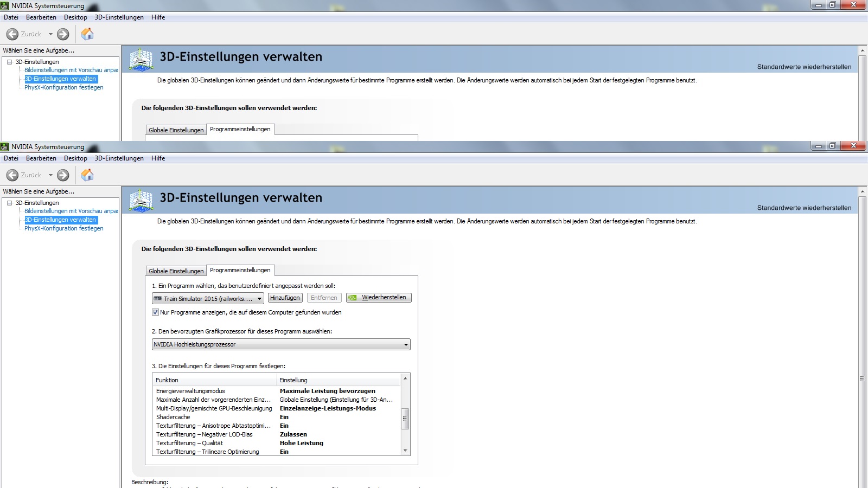Open 'Bildeinstellungen mit Vorschau anpassen' in the lower window
The width and height of the screenshot is (868, 488).
click(71, 211)
